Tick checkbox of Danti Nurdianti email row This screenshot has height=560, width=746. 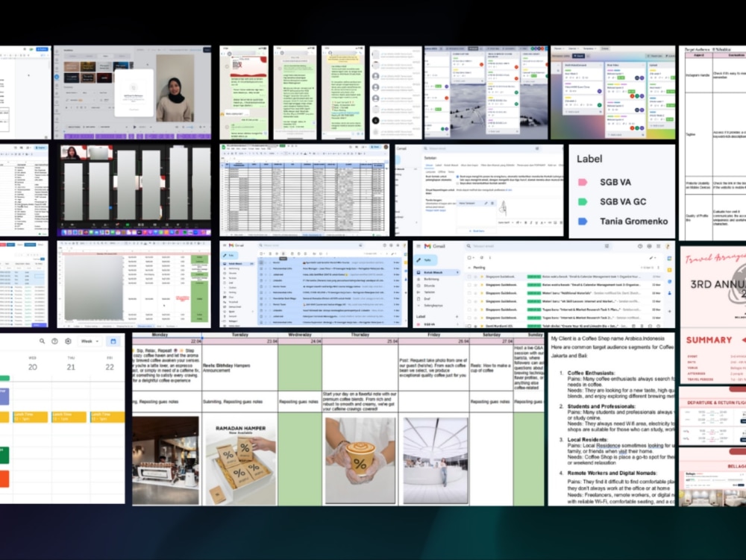pos(469,326)
